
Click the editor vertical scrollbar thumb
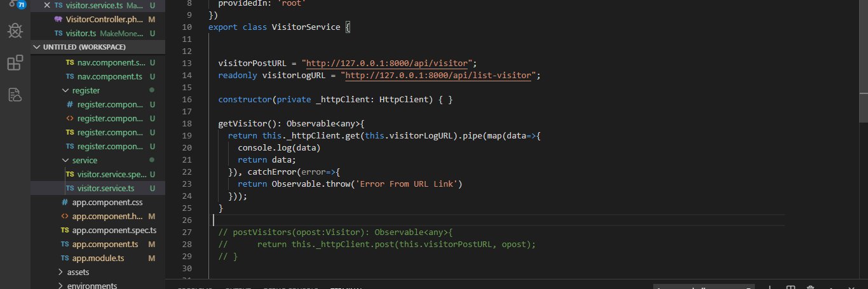point(863,60)
